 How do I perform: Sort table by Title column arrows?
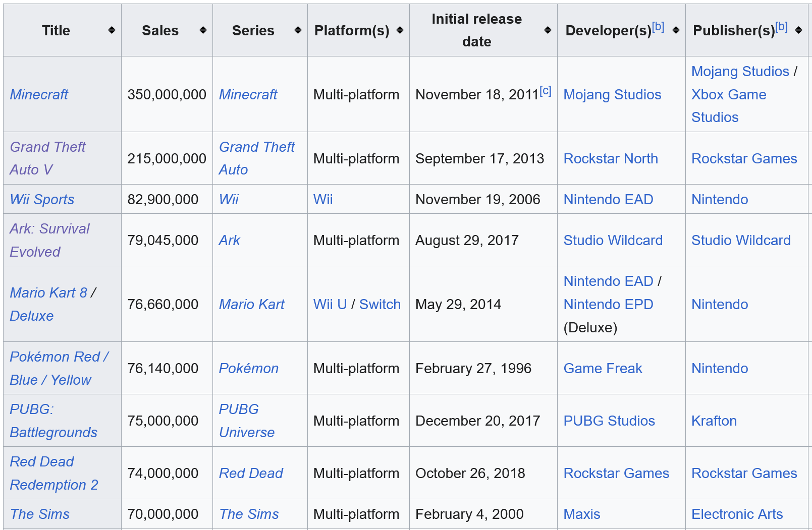coord(112,30)
